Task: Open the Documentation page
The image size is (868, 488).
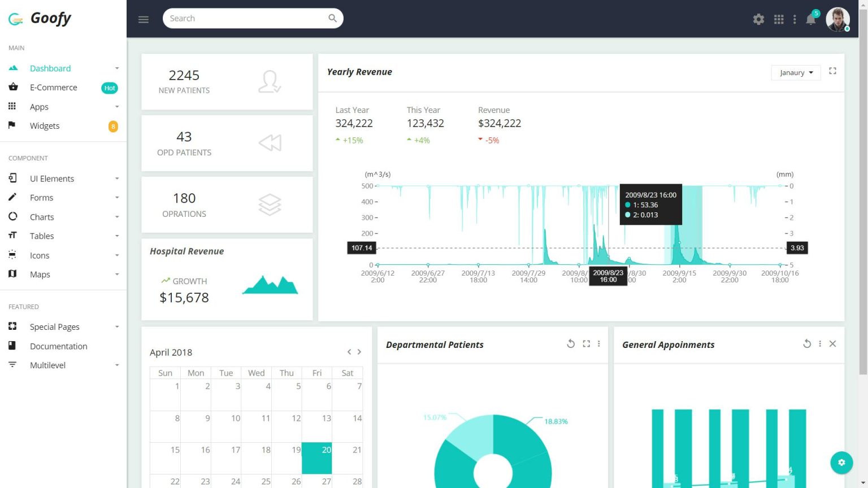Action: pos(58,346)
